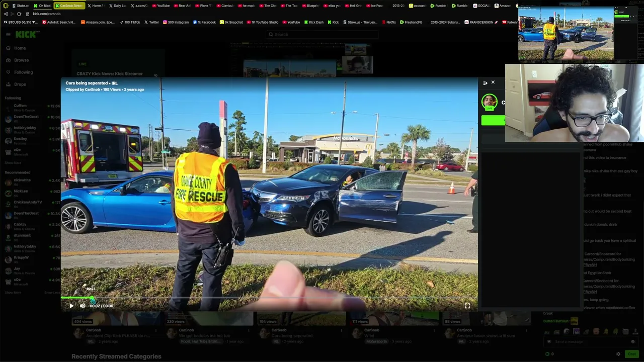Open Destiny channel in Following list
644x362 pixels.
(x=32, y=141)
